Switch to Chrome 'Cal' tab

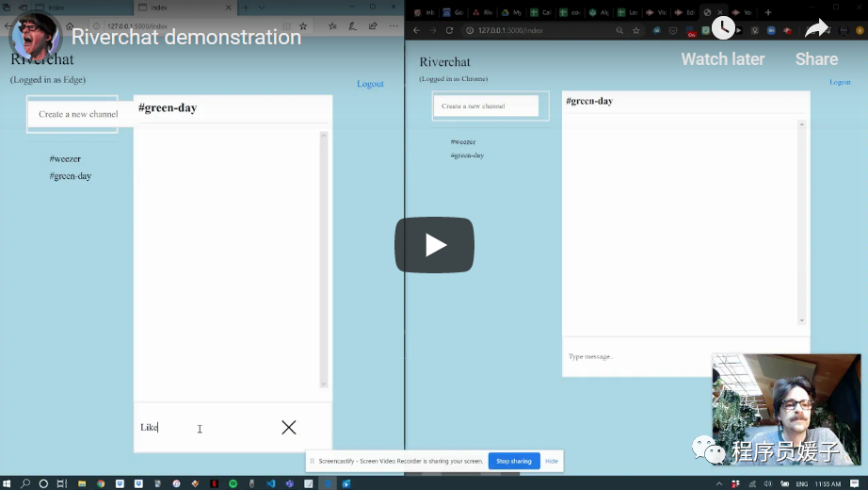(x=539, y=12)
